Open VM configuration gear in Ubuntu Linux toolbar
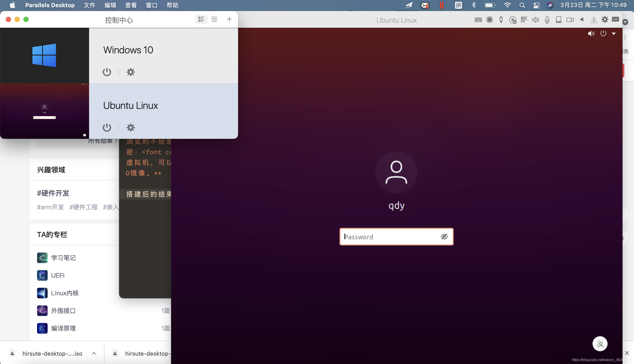634x364 pixels. (x=605, y=19)
